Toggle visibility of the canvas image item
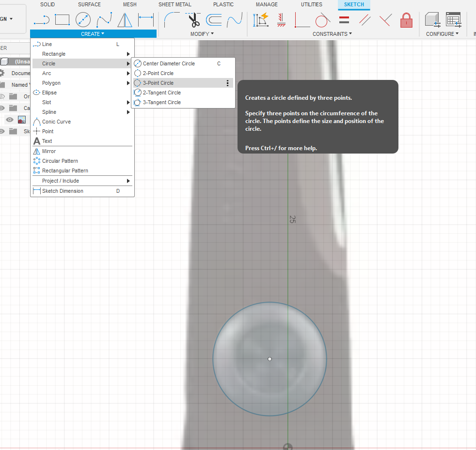This screenshot has width=476, height=450. pos(9,120)
